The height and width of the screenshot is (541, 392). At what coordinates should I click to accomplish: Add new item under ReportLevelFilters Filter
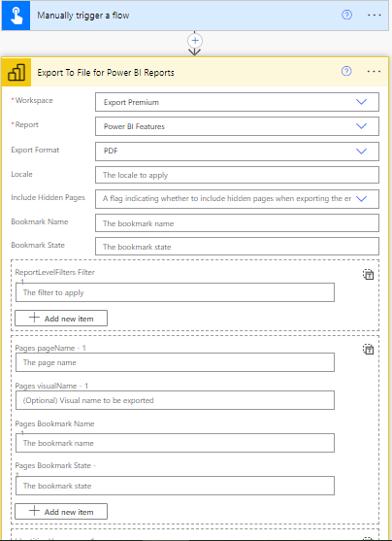[x=61, y=319]
